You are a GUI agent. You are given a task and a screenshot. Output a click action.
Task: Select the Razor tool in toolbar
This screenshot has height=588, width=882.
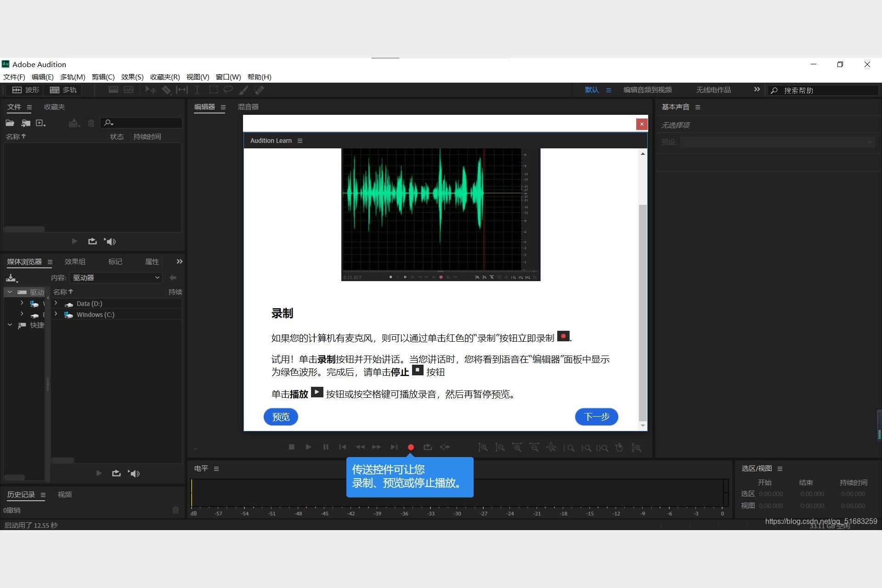pos(166,90)
